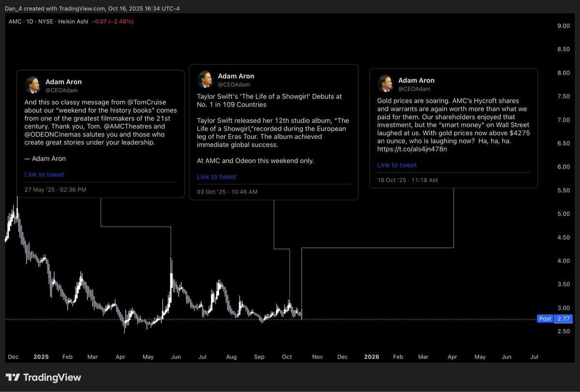Image resolution: width=580 pixels, height=392 pixels.
Task: Click the @CEOAdam handle in Tom Cruise tweet
Action: 61,90
